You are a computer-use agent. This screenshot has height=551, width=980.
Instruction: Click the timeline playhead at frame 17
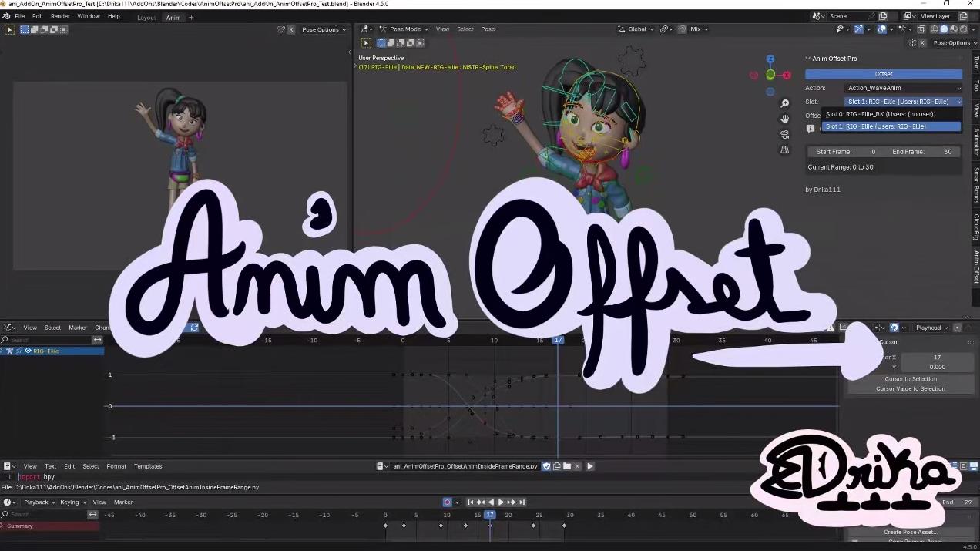click(489, 515)
